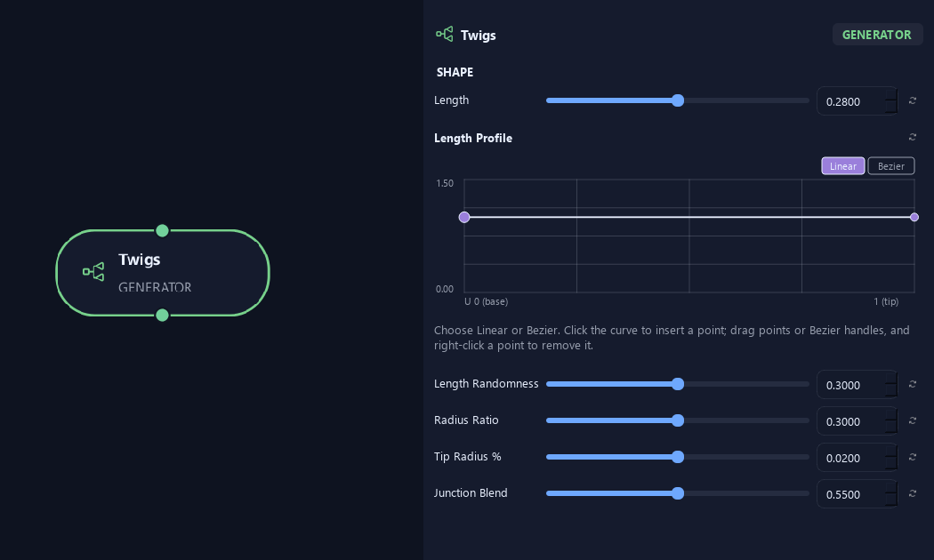Viewport: 934px width, 560px height.
Task: Switch curve mode to Bezier
Action: (891, 166)
